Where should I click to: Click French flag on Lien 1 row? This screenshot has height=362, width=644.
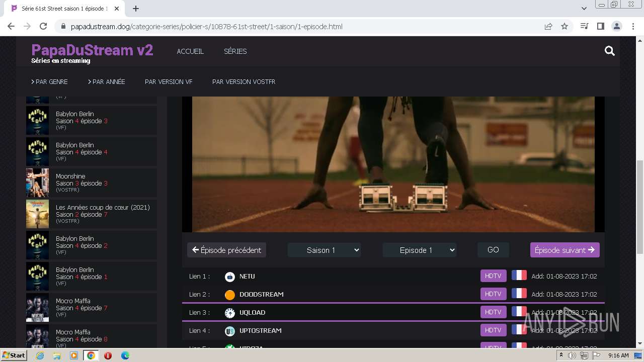click(519, 276)
